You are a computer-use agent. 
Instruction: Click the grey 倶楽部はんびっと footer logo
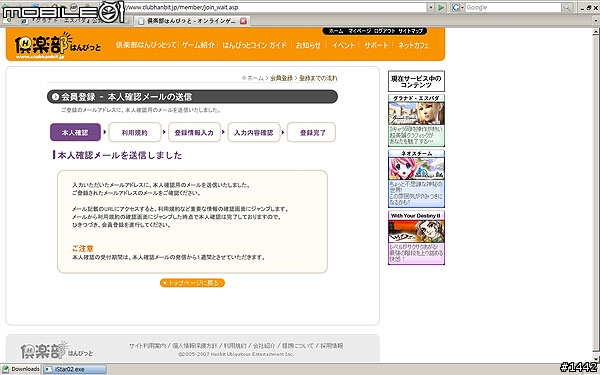(x=57, y=350)
